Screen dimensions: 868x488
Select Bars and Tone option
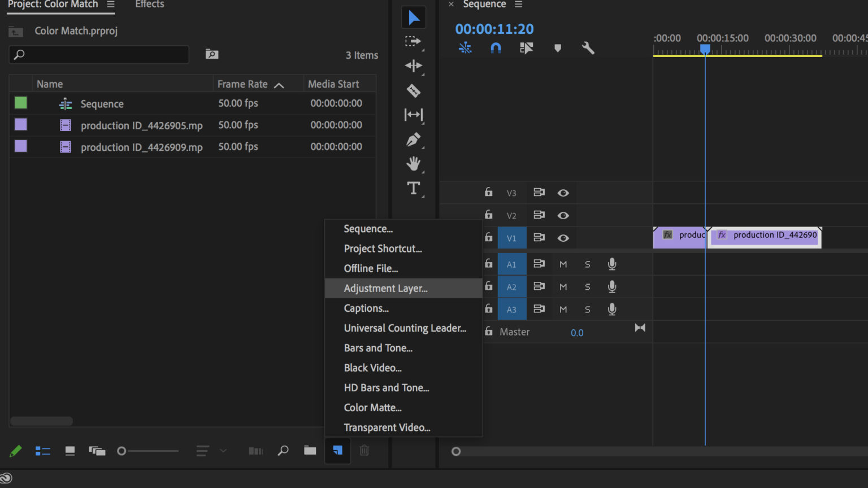(x=377, y=348)
